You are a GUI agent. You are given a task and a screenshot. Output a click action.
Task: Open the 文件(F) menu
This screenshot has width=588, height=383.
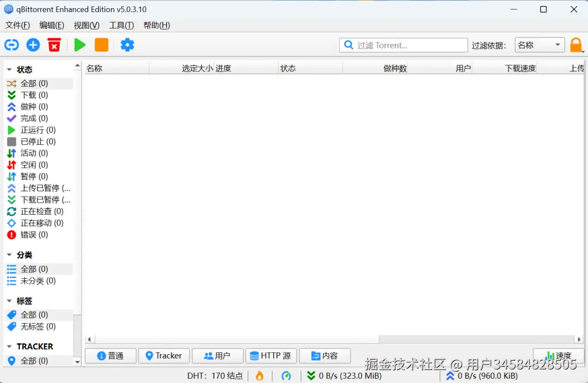tap(17, 25)
